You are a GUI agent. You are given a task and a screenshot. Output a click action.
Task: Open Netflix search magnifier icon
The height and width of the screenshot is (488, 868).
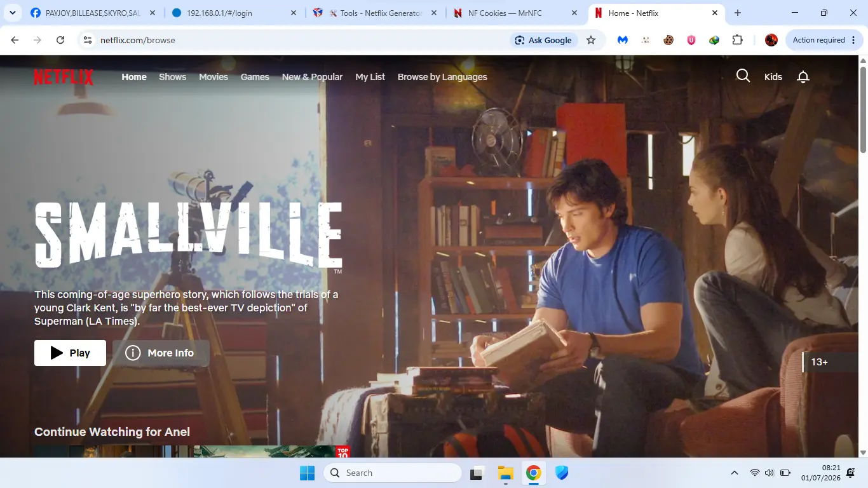click(x=743, y=76)
